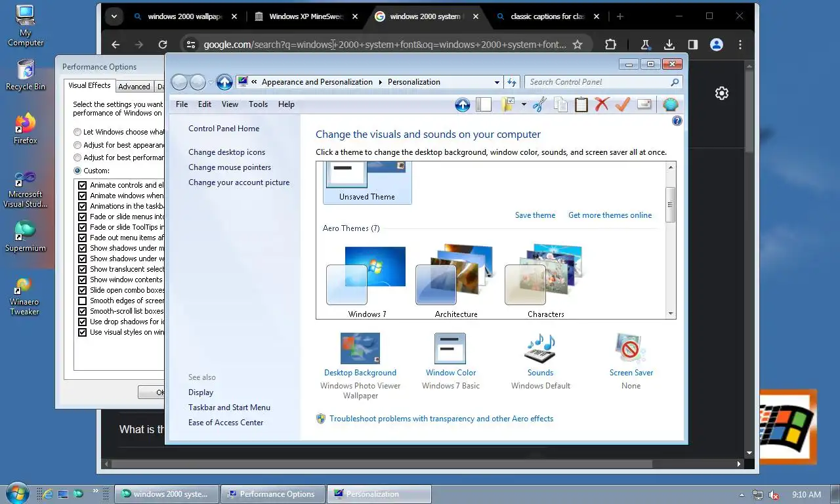Click 'Change mouse pointers' link
Screen dimensions: 840x504
point(230,167)
